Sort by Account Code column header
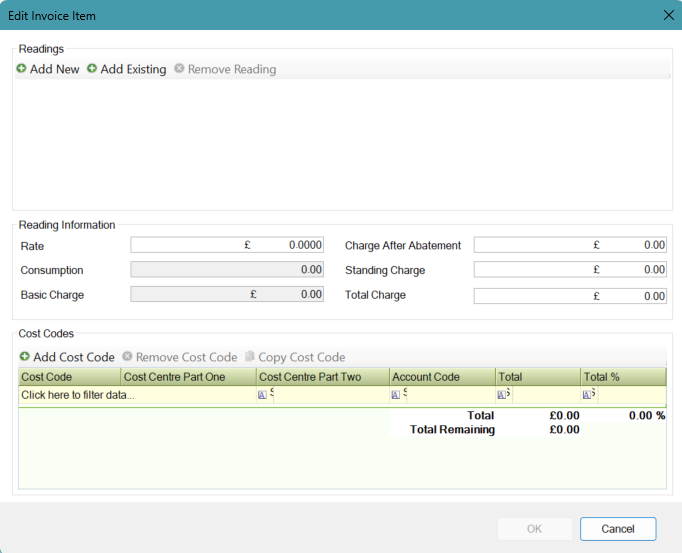The width and height of the screenshot is (682, 553). pos(441,377)
